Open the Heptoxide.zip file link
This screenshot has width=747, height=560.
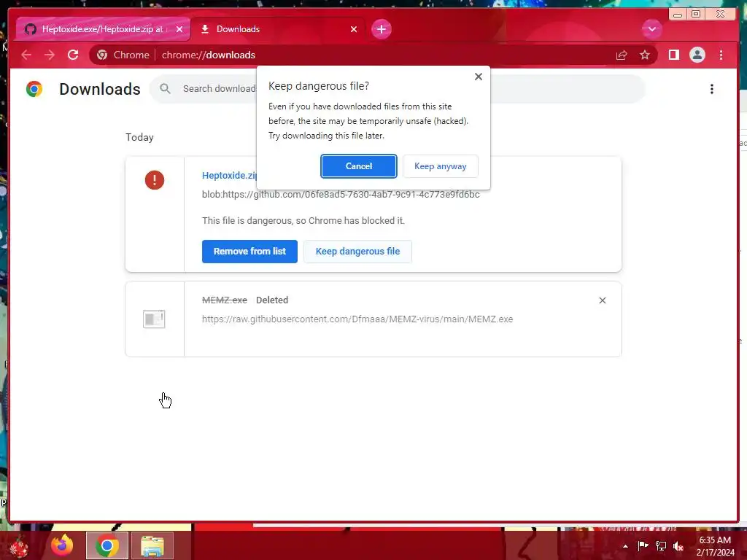230,175
